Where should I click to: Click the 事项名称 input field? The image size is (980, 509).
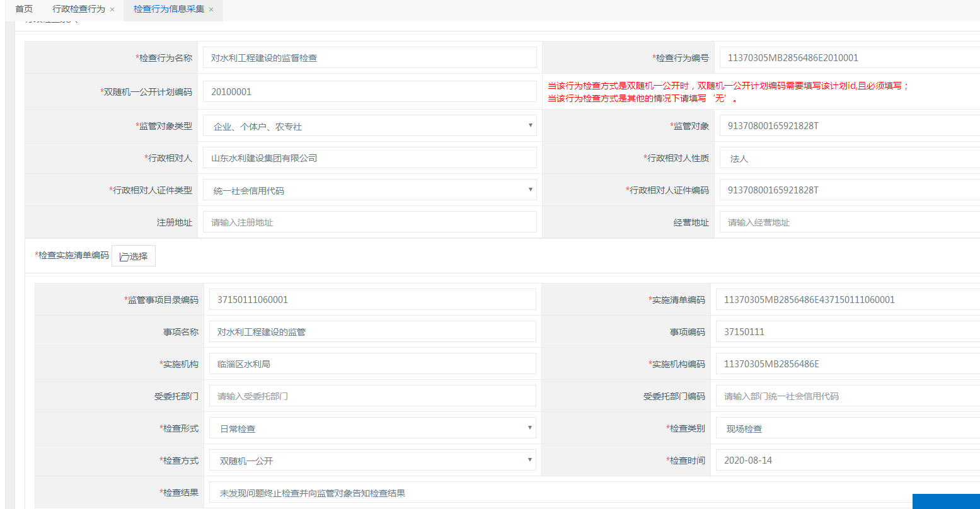[x=372, y=331]
